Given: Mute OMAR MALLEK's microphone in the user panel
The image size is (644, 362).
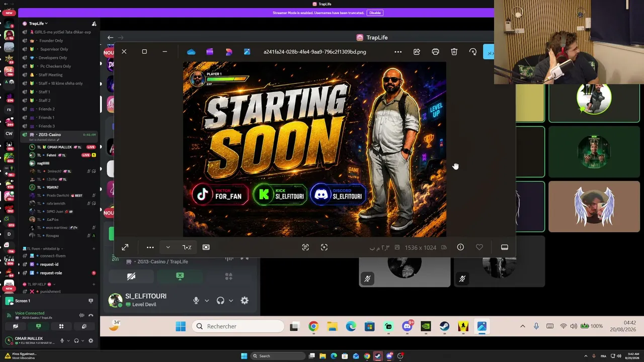Looking at the screenshot, I should click(x=62, y=340).
